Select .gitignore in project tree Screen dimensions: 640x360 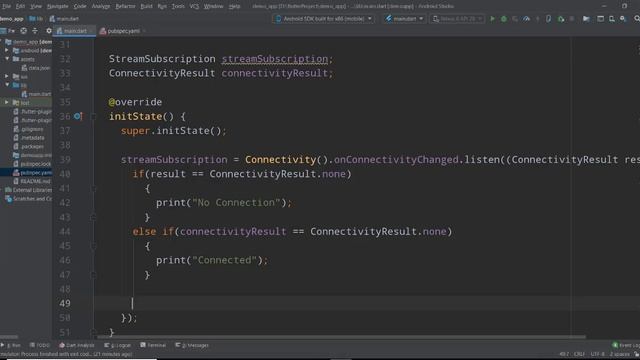[28, 129]
